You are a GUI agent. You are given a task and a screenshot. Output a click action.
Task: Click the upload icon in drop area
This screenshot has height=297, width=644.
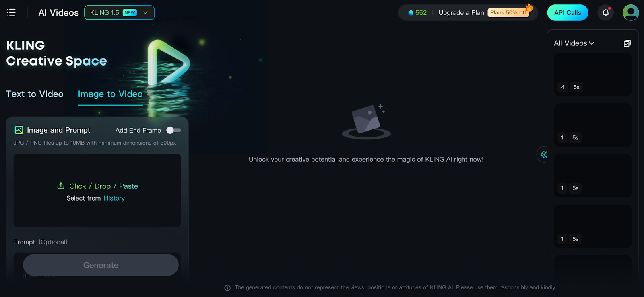61,186
